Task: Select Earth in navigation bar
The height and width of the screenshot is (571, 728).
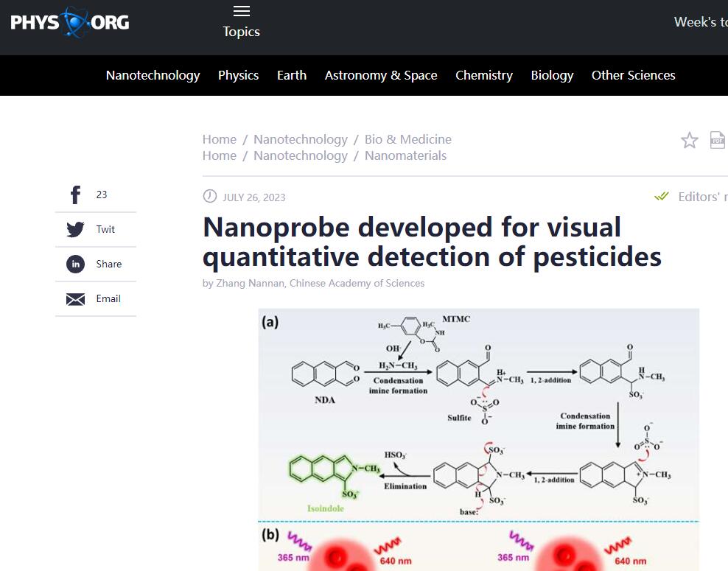Action: (292, 75)
